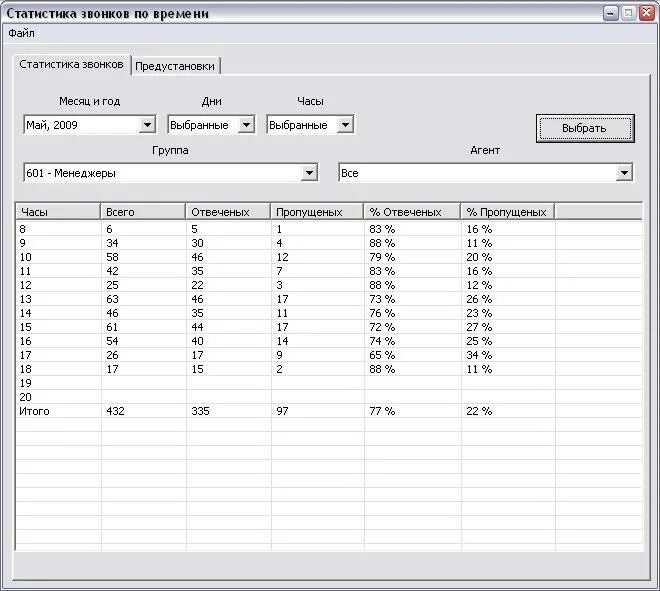660x591 pixels.
Task: Sort by the Часы column header
Action: 58,212
